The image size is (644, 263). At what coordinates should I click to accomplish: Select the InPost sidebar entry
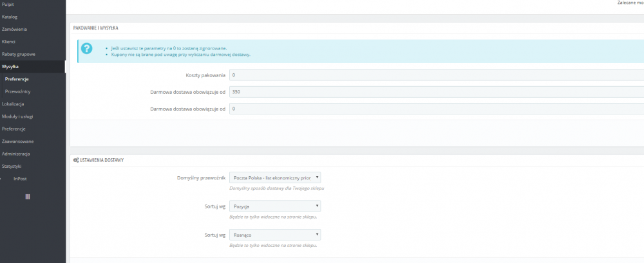(20, 179)
